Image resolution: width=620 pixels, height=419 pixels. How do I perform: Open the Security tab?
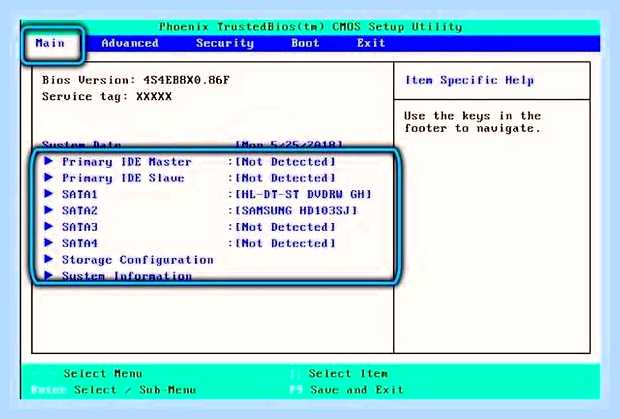225,43
